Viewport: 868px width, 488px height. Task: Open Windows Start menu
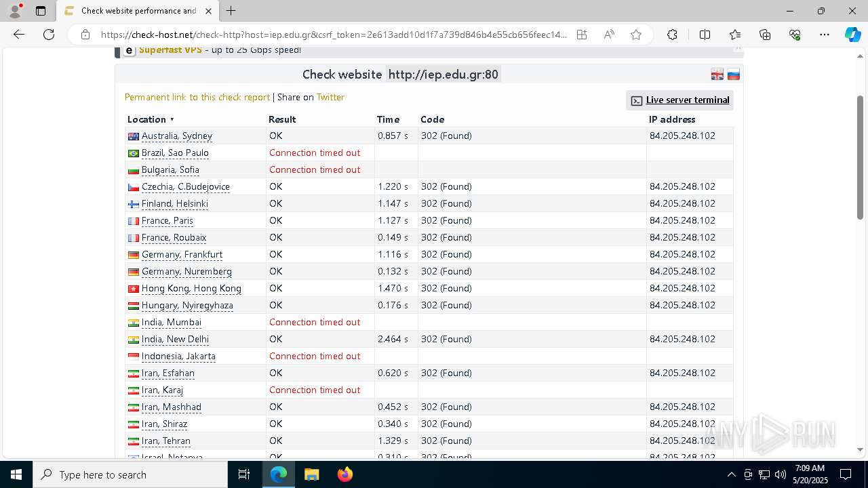coord(16,474)
